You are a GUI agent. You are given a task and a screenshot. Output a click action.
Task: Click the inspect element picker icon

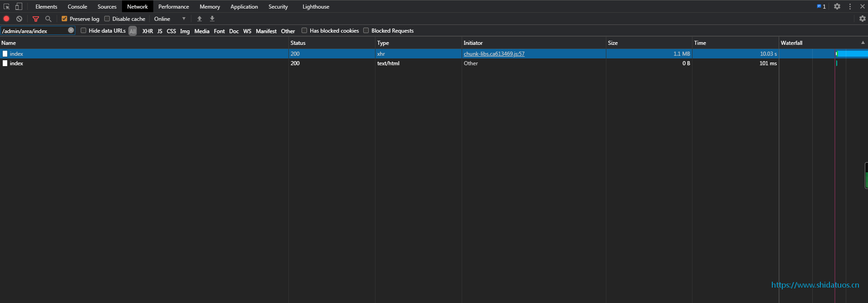click(6, 6)
